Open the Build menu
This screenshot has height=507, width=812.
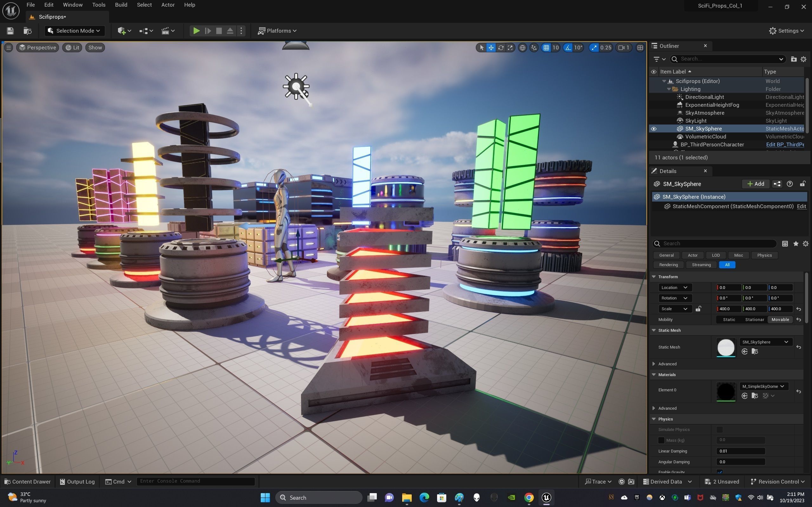[121, 5]
